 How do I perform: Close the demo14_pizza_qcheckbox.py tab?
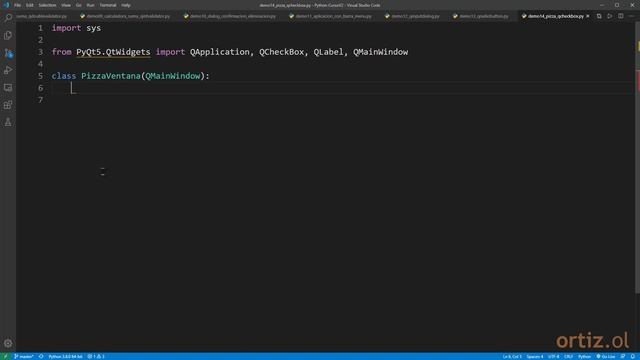coord(588,16)
